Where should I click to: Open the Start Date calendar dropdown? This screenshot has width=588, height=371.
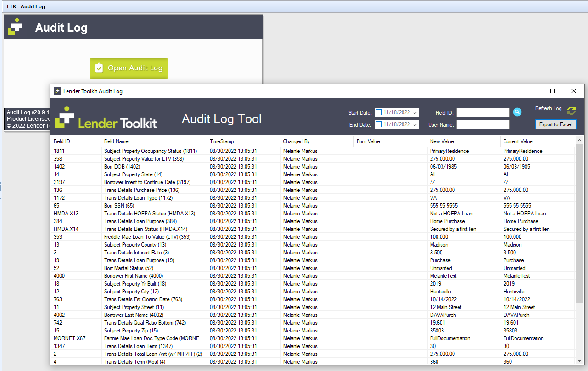[415, 112]
